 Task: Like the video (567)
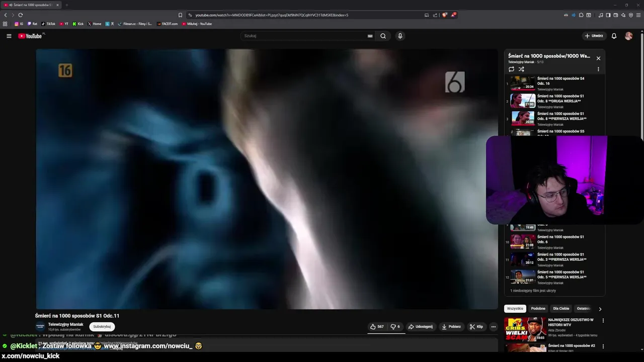tap(377, 326)
